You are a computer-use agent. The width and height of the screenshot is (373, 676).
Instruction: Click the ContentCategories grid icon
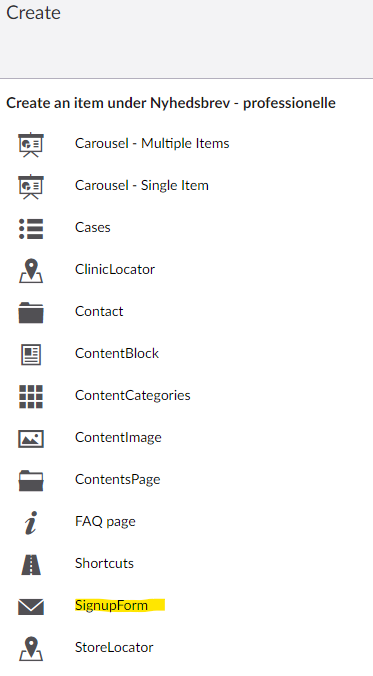pyautogui.click(x=31, y=397)
